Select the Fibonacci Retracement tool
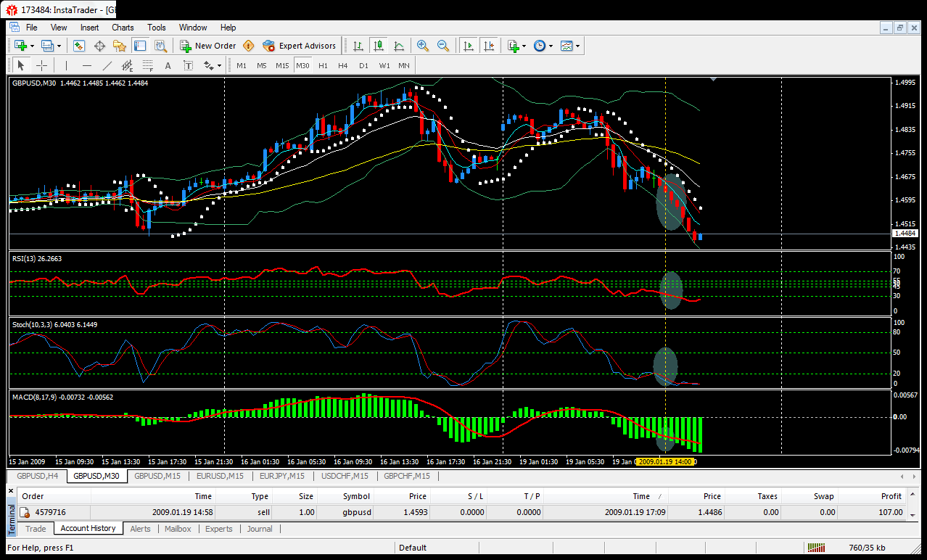 149,65
